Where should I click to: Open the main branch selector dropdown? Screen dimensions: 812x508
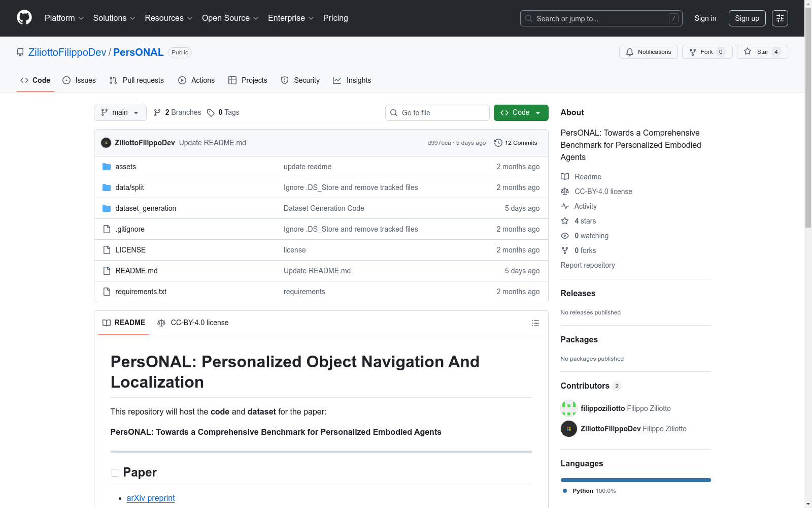(120, 113)
